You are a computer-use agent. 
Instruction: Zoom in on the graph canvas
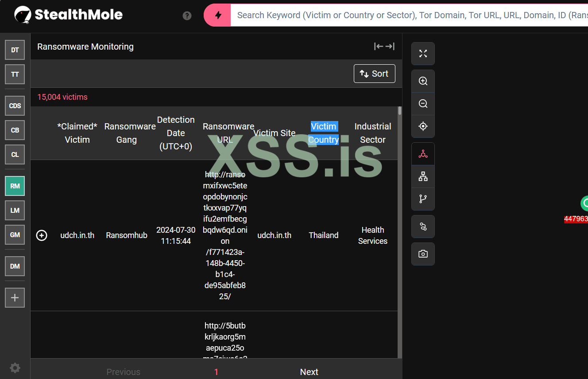(x=423, y=81)
